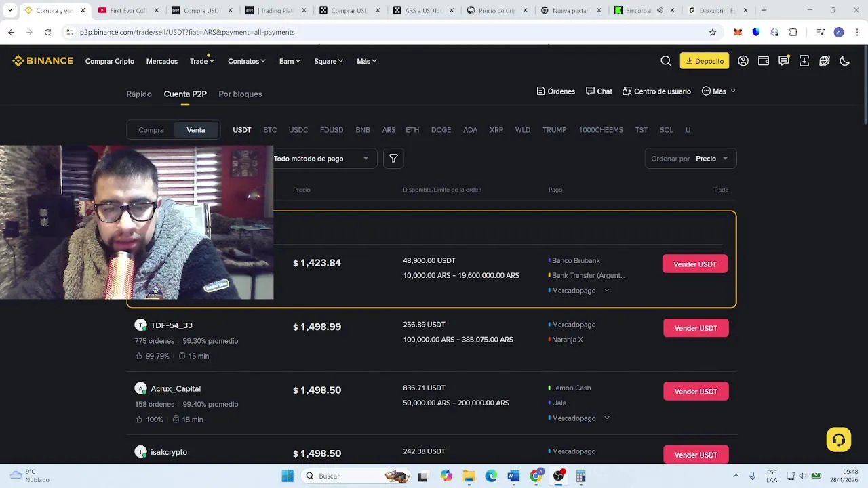The height and width of the screenshot is (488, 868).
Task: Open the support headset floating button
Action: 839,439
